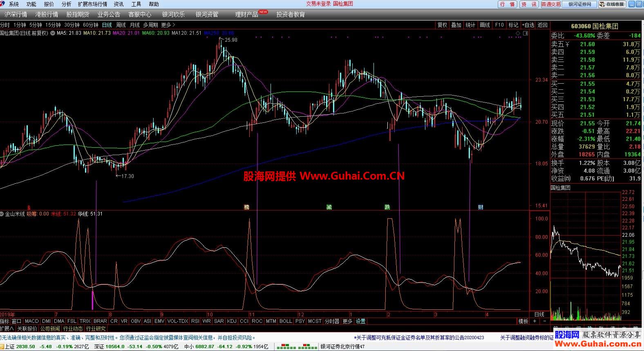Add stock via +自选

pos(528,25)
